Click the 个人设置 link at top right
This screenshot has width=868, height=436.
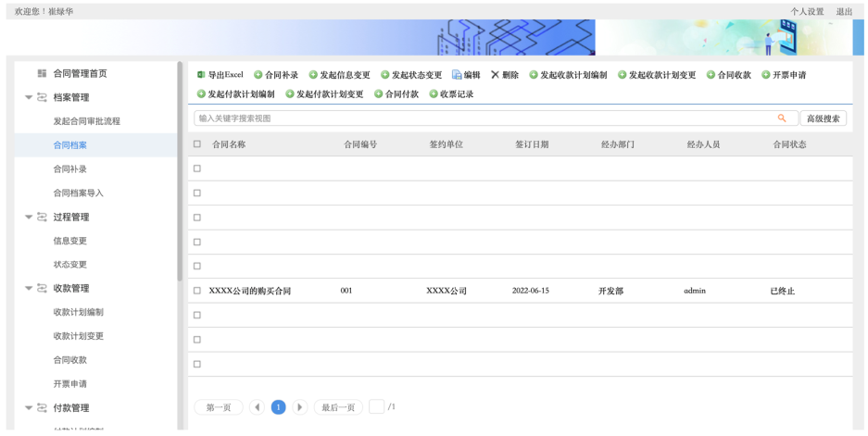(806, 11)
